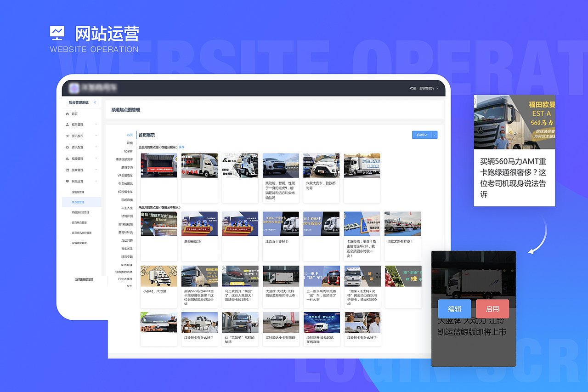This screenshot has height=392, width=588.
Task: Select the 趣味短视频 channel tab
Action: 125,224
